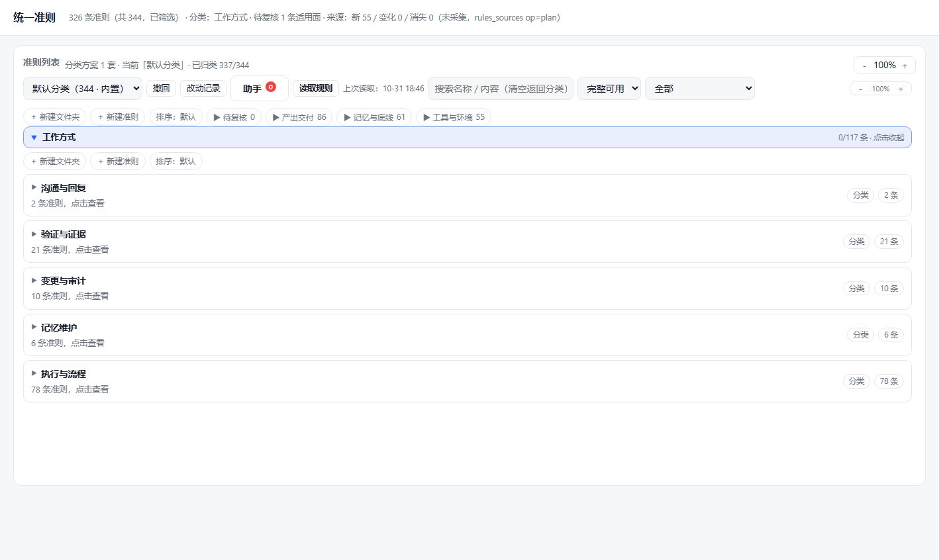Click the 21 条 count badge
939x560 pixels.
[x=889, y=242]
